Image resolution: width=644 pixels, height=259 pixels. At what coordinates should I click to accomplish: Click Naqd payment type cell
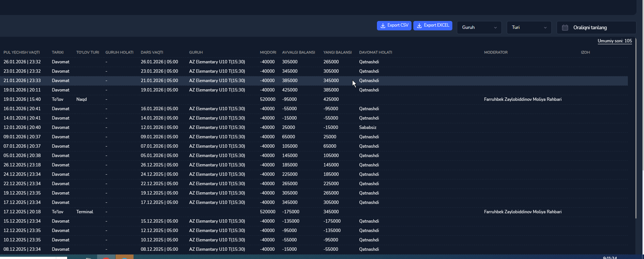(81, 99)
